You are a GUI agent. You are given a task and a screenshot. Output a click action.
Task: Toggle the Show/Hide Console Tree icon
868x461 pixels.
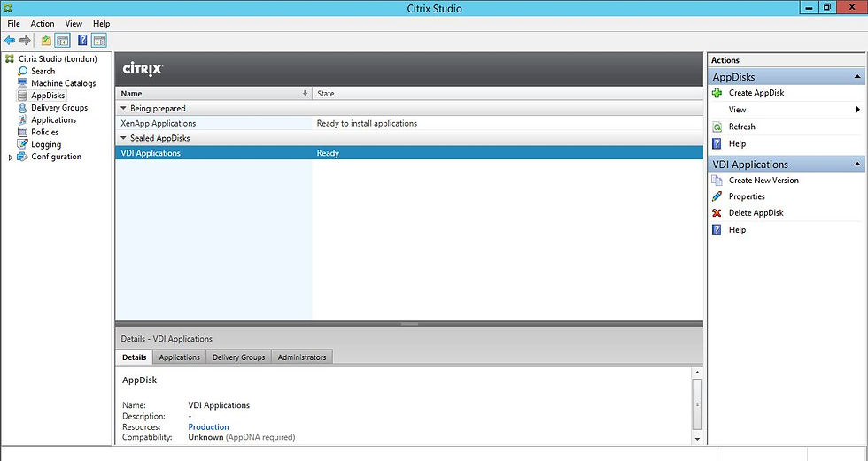(63, 41)
